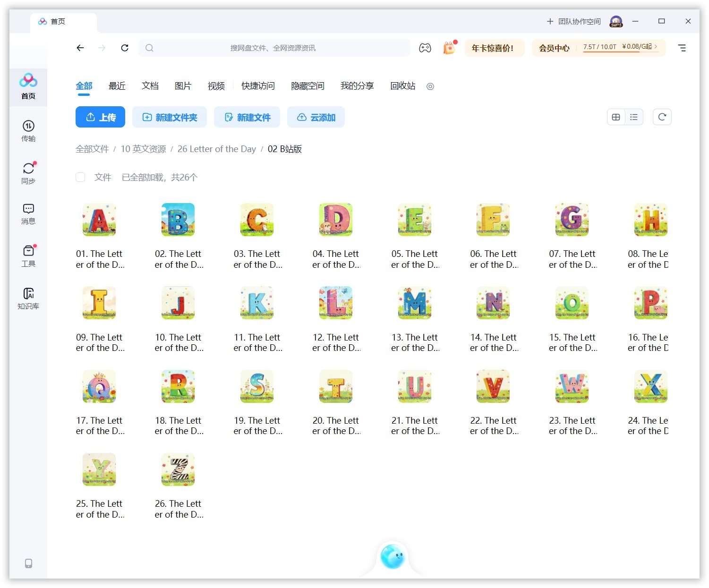This screenshot has width=709, height=588.
Task: Open the 消息 messages icon
Action: [28, 213]
